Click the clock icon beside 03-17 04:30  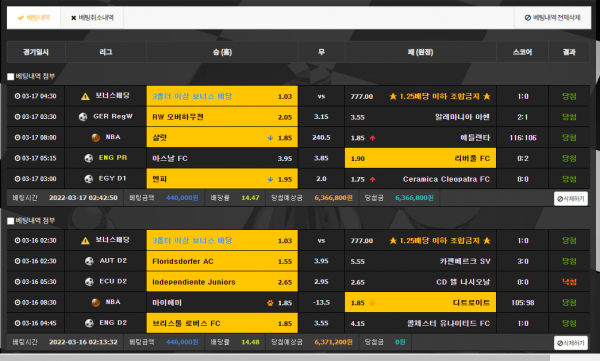click(x=18, y=96)
